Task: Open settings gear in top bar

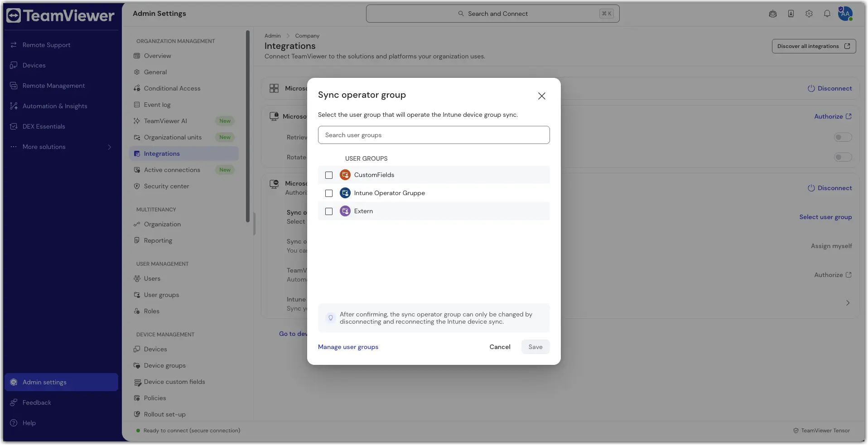Action: point(809,14)
